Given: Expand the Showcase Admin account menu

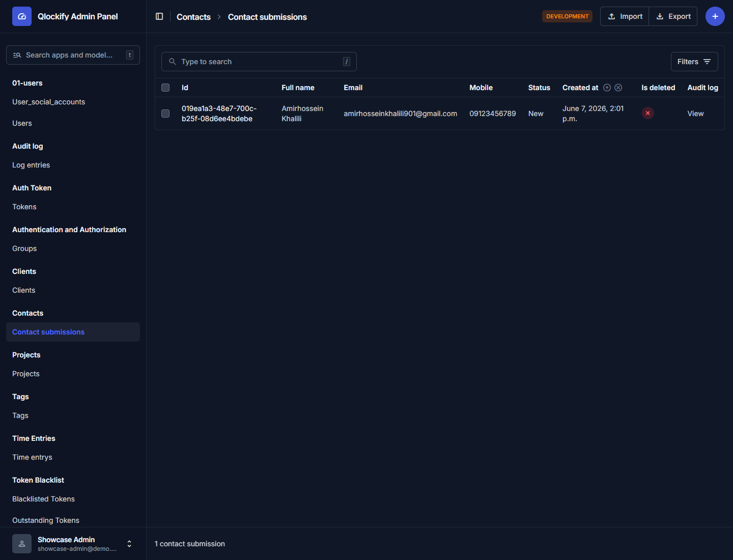Looking at the screenshot, I should 129,544.
